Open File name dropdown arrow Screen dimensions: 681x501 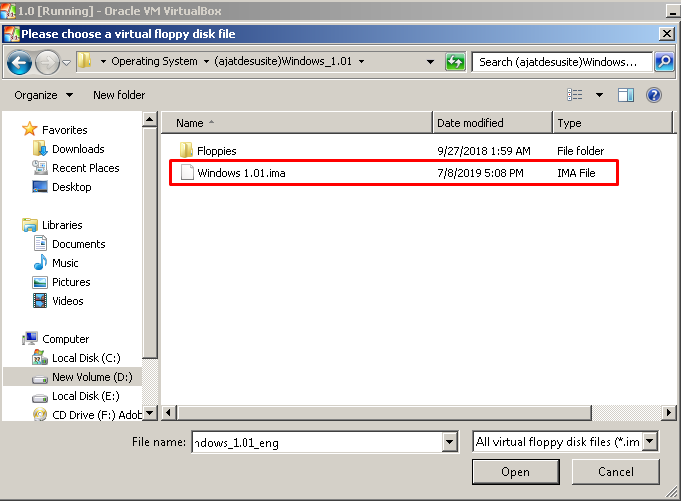tap(450, 442)
